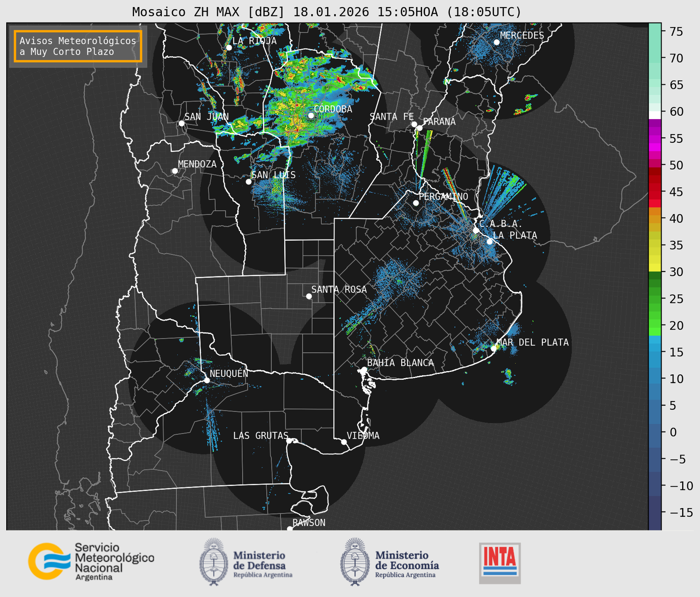The image size is (700, 597).
Task: Select the Mercedes city marker dot
Action: tap(496, 42)
